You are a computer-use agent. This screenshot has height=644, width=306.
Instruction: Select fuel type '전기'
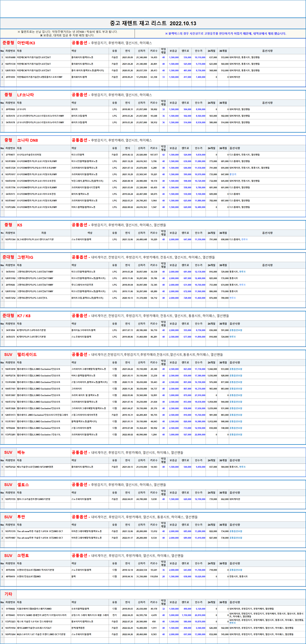coord(115,615)
